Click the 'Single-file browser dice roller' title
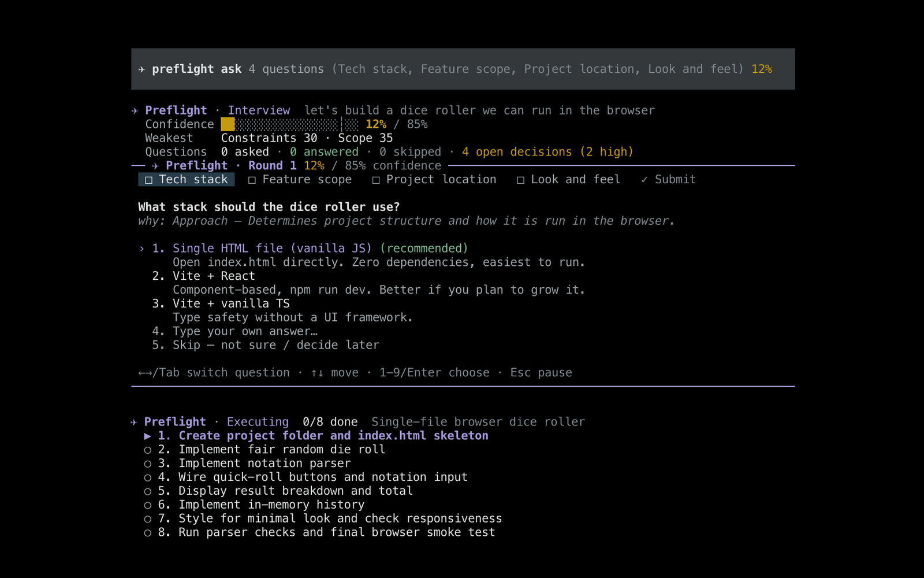 pos(478,422)
